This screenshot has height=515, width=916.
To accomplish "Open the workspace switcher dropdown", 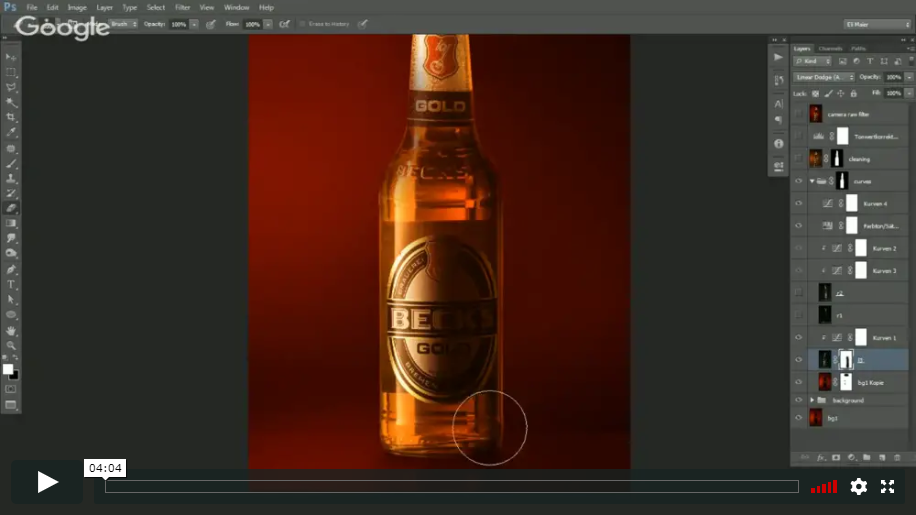I will [x=877, y=25].
